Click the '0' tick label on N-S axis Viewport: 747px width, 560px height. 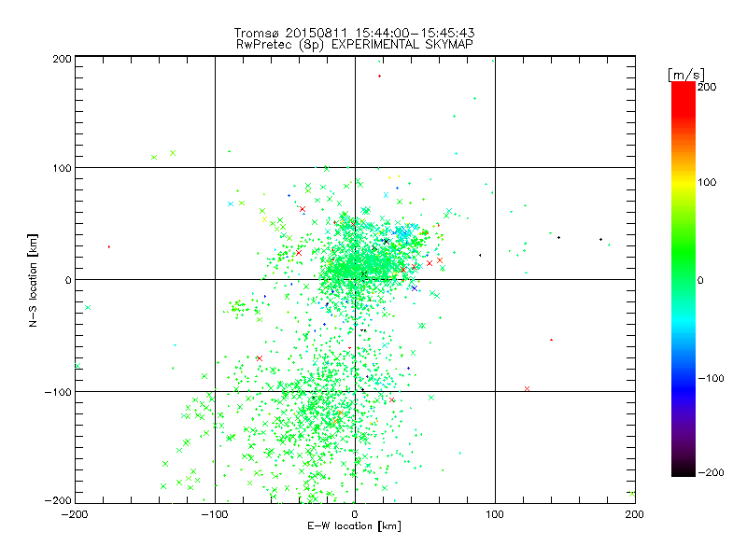[68, 280]
